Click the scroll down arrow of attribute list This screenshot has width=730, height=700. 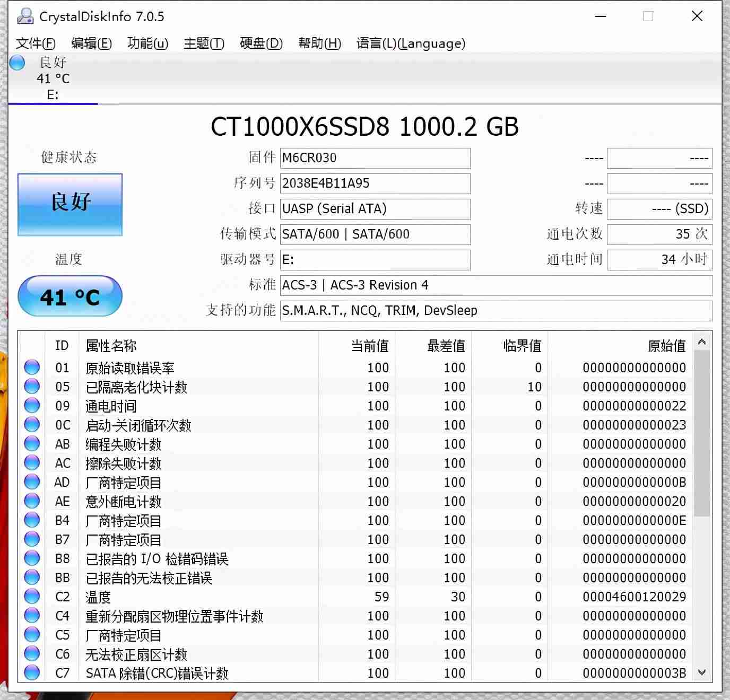702,672
